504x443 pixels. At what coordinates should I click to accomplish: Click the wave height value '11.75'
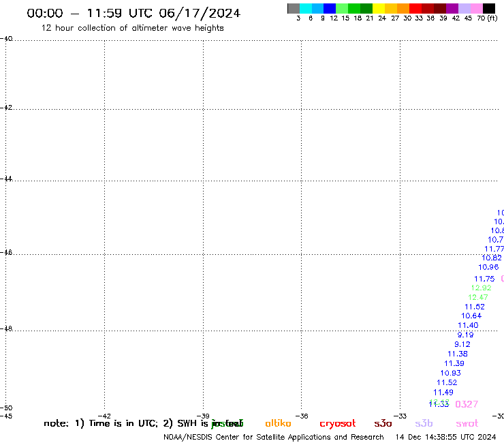tap(484, 279)
